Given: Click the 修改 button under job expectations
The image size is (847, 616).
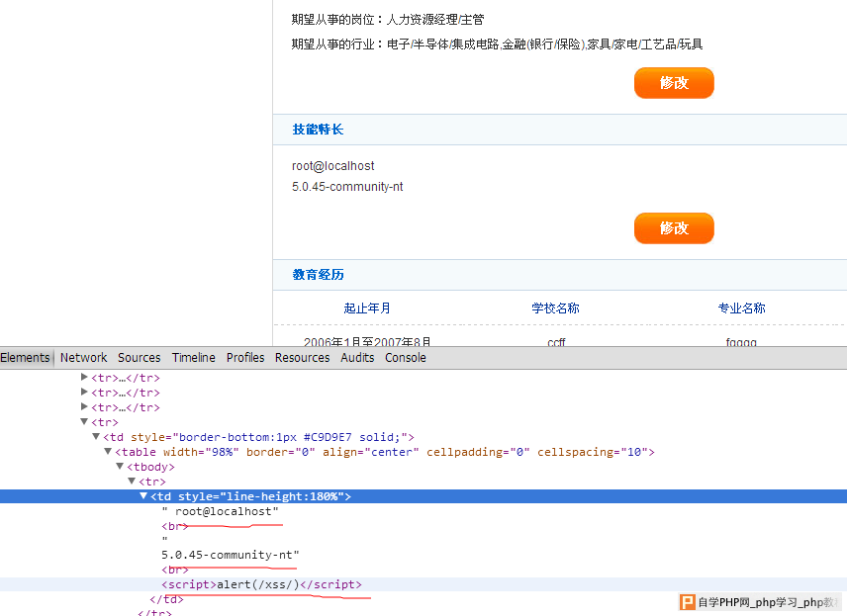Looking at the screenshot, I should (674, 83).
